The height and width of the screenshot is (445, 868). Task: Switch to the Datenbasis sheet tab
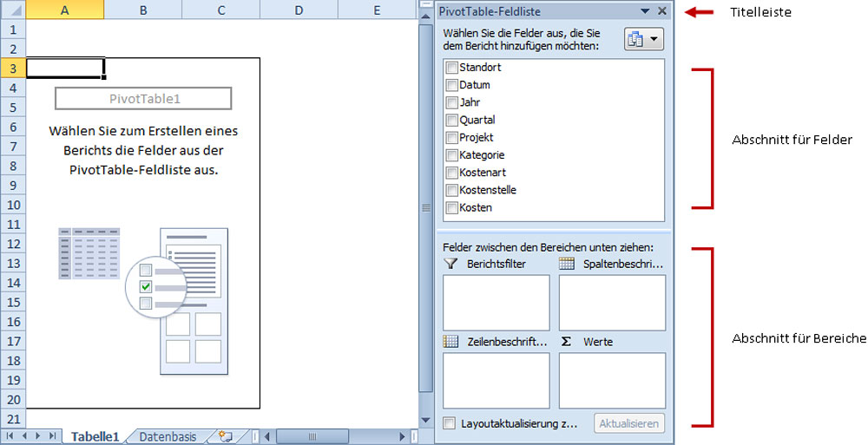click(168, 437)
